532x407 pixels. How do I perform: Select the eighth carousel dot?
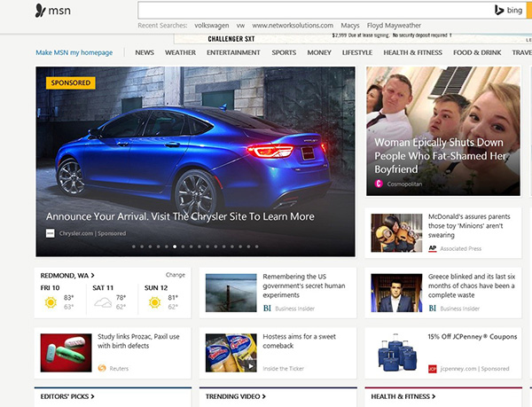[x=191, y=247]
